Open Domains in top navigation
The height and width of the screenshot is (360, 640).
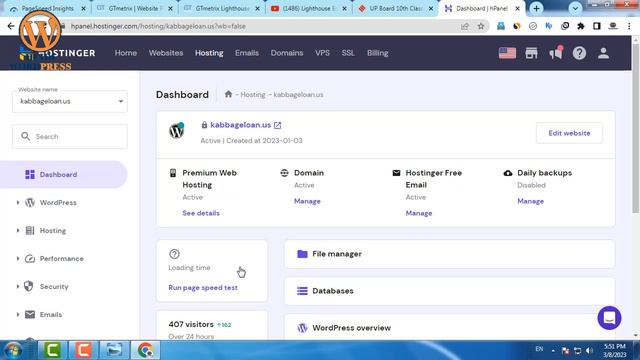tap(287, 53)
